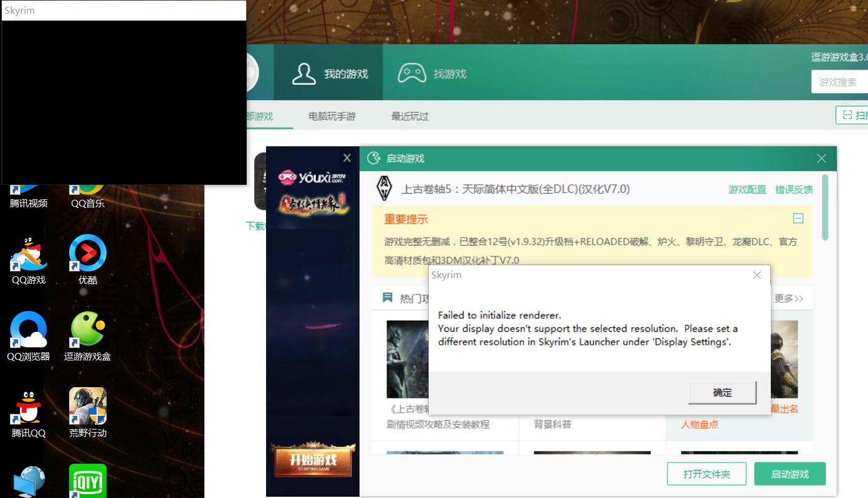Viewport: 868px width, 498px height.
Task: Open 错误反馈 link
Action: [794, 189]
